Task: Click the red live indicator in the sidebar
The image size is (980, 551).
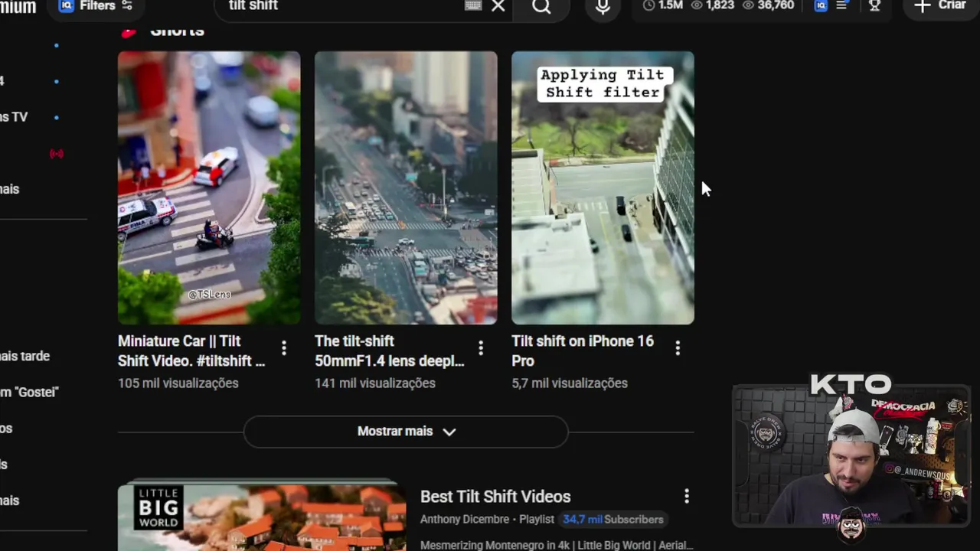Action: point(57,153)
